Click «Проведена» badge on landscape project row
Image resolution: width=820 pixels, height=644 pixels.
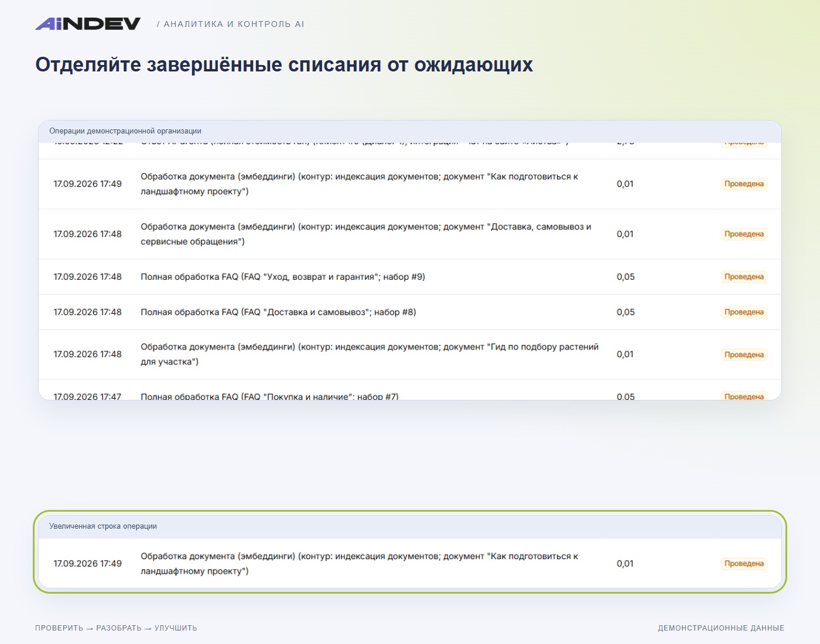[x=744, y=184]
